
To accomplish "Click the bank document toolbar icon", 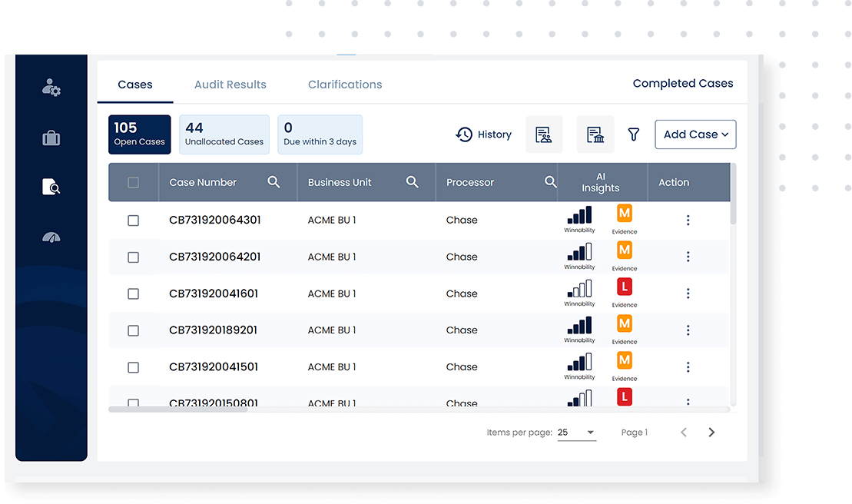I will point(595,134).
